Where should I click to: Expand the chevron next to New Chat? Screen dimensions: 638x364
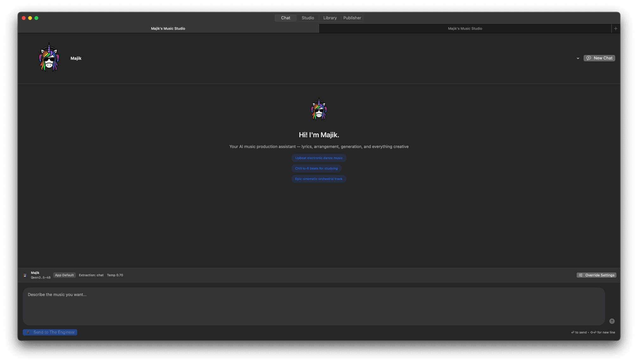click(x=578, y=58)
